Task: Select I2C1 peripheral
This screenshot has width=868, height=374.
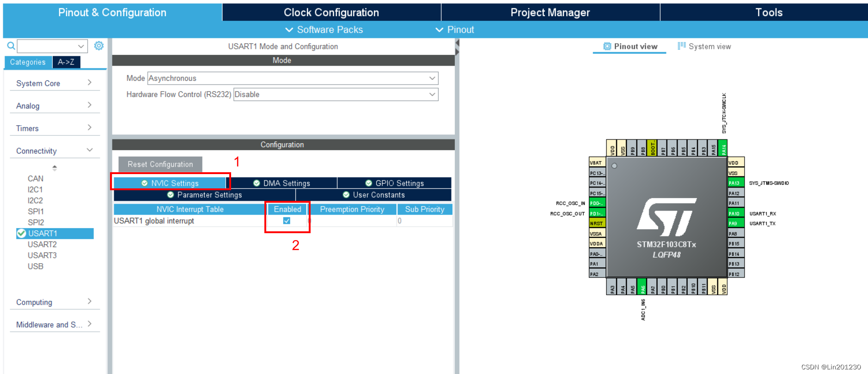Action: click(35, 190)
